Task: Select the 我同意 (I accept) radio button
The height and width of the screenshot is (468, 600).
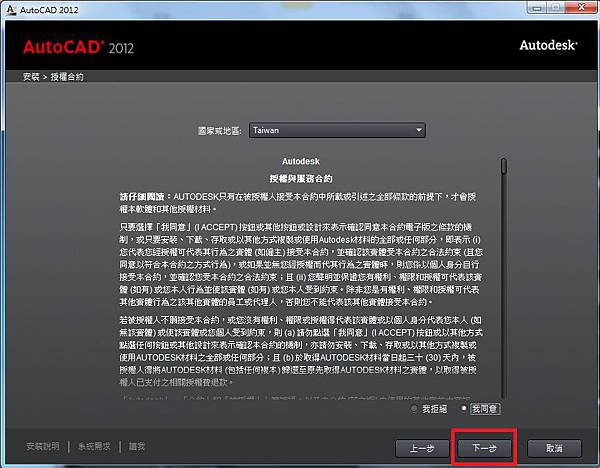Action: (463, 408)
